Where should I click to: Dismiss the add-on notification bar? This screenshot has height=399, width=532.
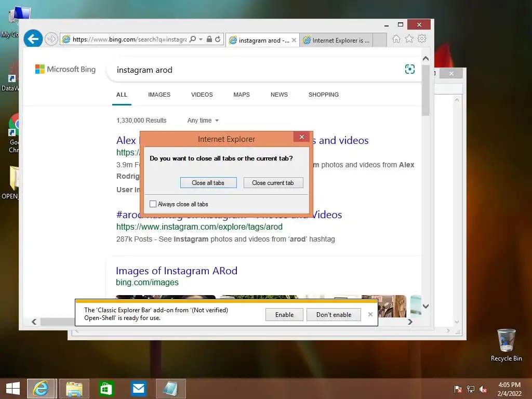370,314
